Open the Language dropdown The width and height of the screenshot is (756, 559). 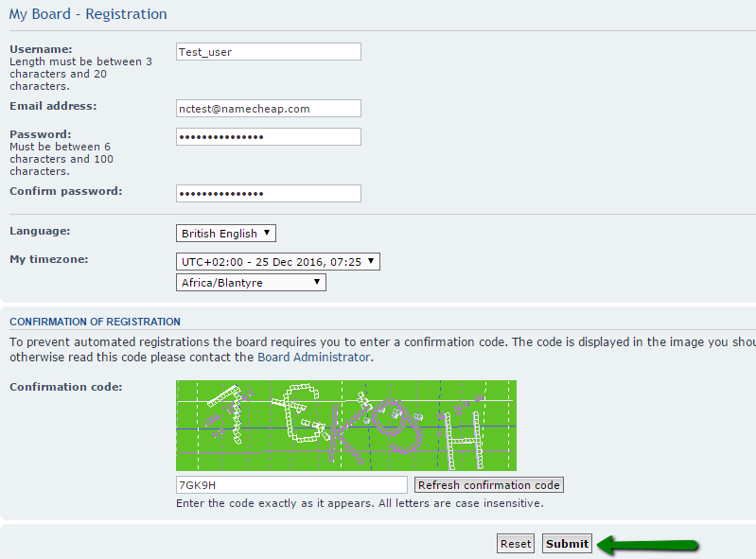(x=226, y=234)
